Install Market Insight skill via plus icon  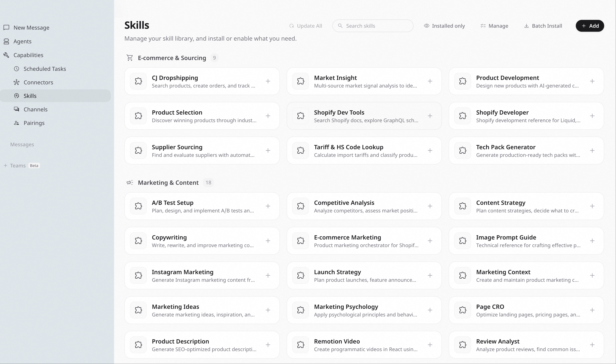pos(430,81)
